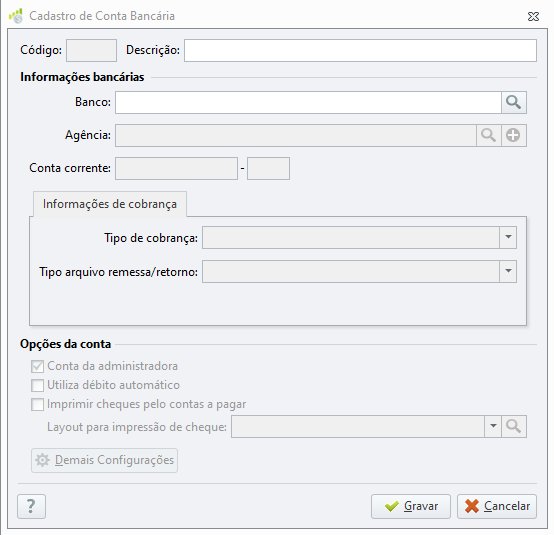The image size is (554, 535).
Task: Close the Cadastro de Conta Bancária dialog
Action: (x=533, y=16)
